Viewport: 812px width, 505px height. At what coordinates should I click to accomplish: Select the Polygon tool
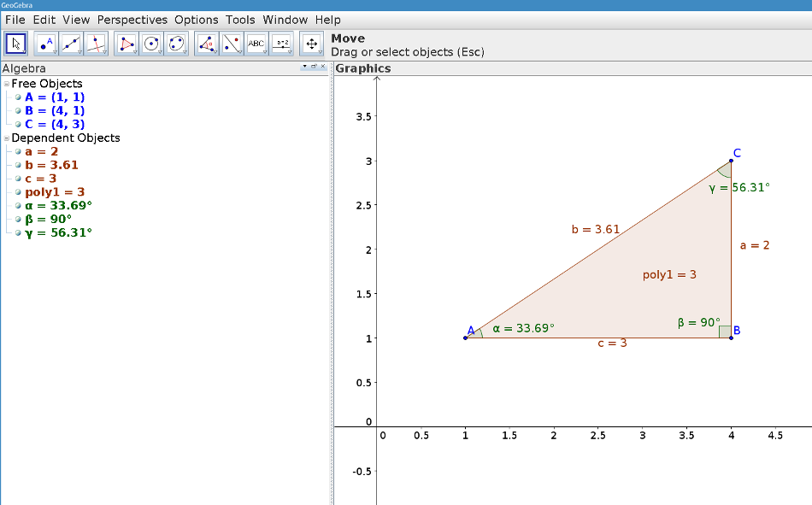click(x=126, y=43)
